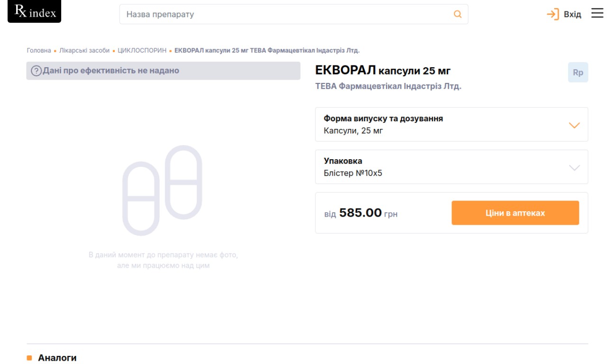Click the Вхід login link

point(572,14)
